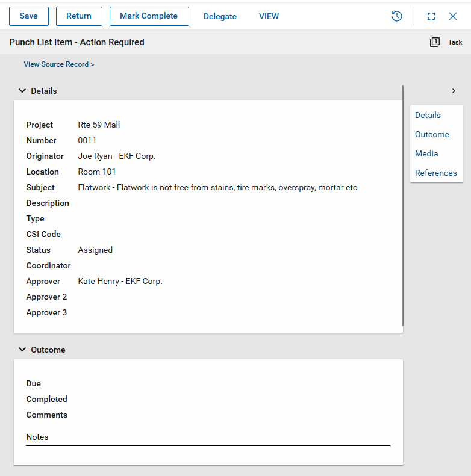The image size is (471, 476).
Task: Mark Complete the punch list item
Action: (x=149, y=16)
